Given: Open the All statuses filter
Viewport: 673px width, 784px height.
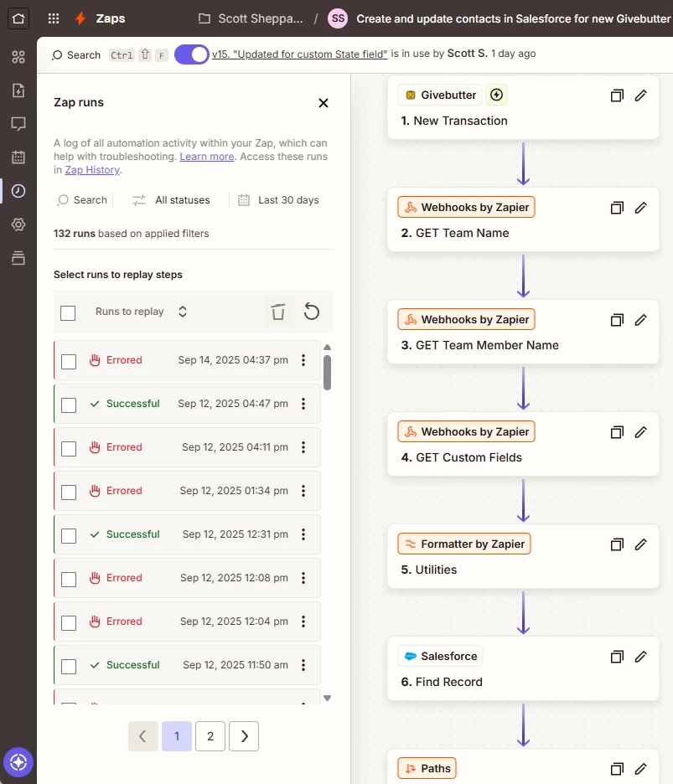Looking at the screenshot, I should 171,200.
